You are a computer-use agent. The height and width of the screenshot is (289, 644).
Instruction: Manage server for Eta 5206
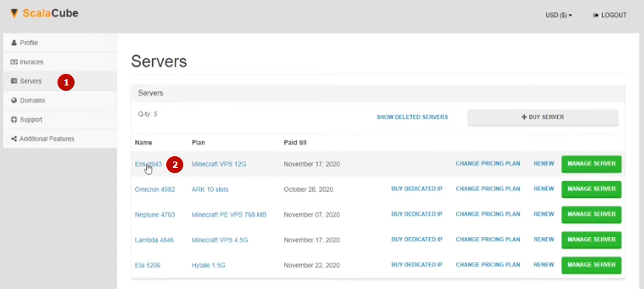591,265
